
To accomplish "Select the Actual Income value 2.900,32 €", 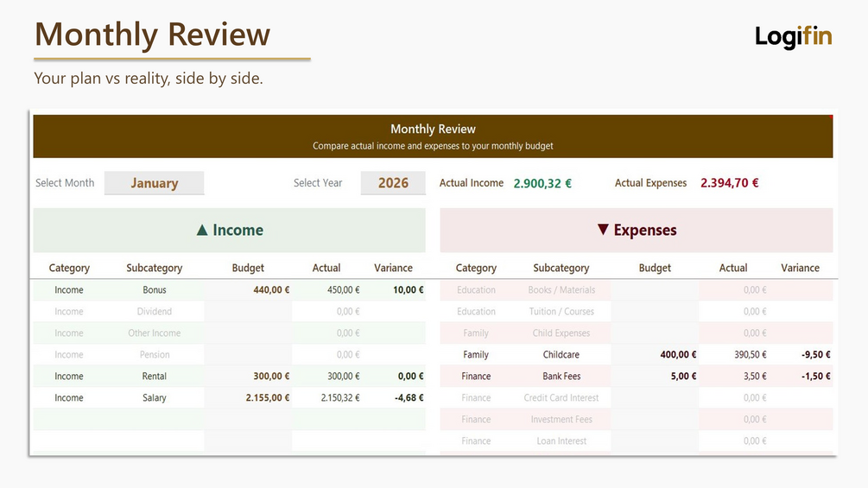I will coord(542,183).
